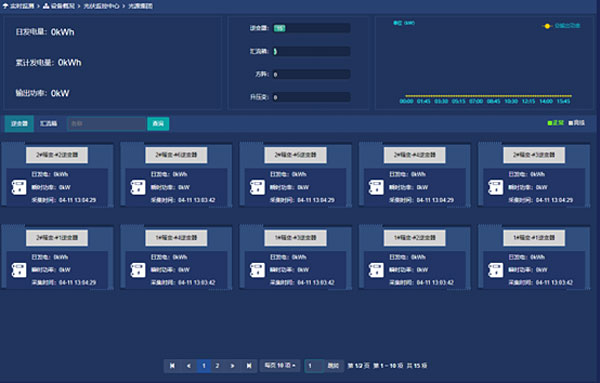Image resolution: width=600 pixels, height=383 pixels.
Task: Click the 逆变器 count progress bar
Action: (x=311, y=28)
